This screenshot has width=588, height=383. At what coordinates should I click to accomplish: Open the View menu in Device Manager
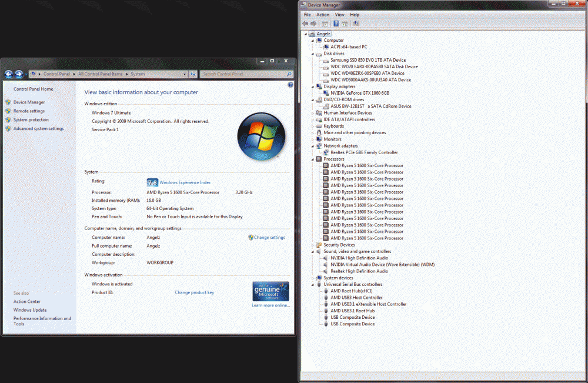(x=339, y=15)
